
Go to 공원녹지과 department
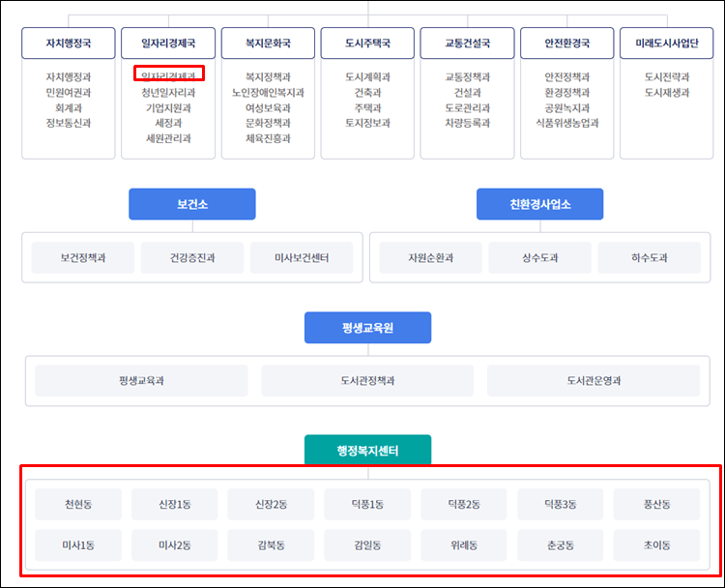click(x=567, y=107)
